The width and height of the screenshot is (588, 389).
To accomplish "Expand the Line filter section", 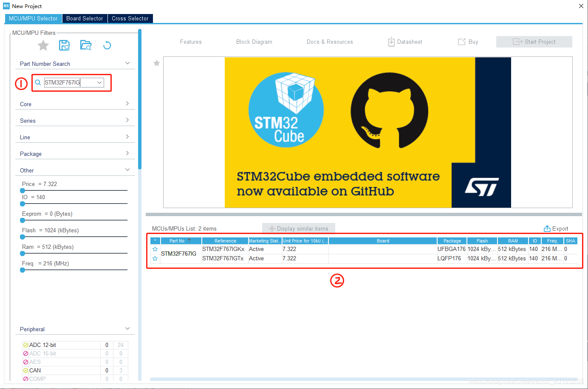I will (x=127, y=137).
